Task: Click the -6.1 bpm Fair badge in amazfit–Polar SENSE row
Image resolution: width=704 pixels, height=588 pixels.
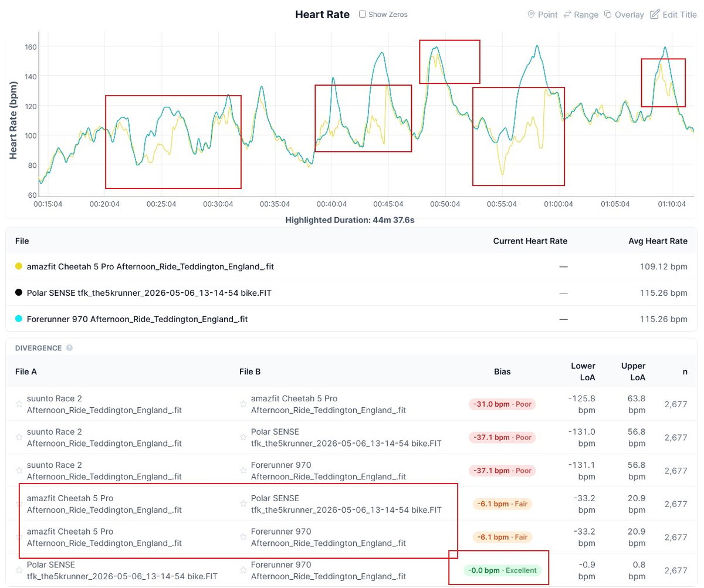Action: [502, 503]
